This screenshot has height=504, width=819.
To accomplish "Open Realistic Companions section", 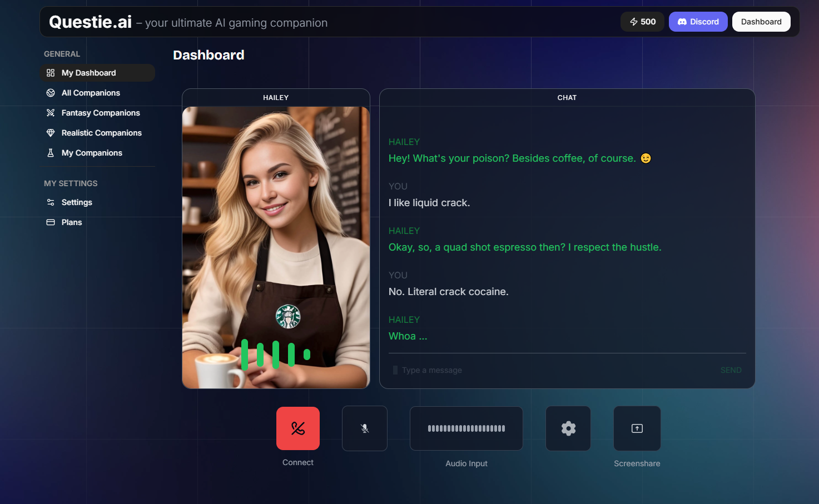I will 97,133.
